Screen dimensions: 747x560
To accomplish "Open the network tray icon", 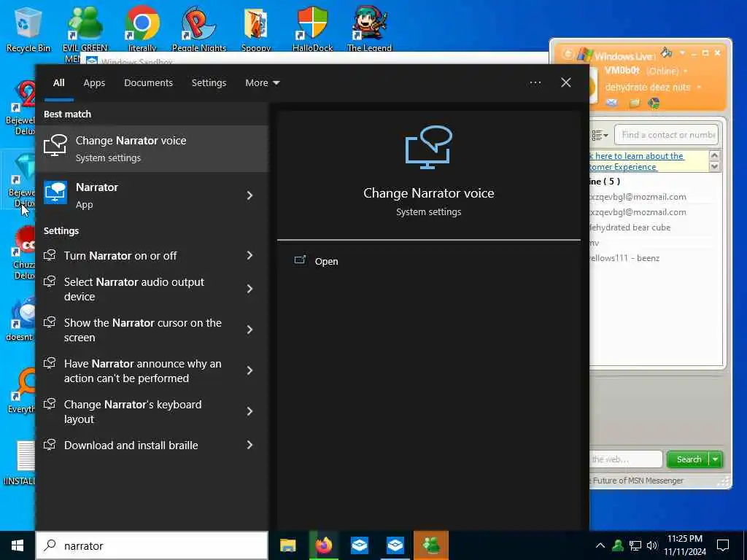I will tap(635, 545).
